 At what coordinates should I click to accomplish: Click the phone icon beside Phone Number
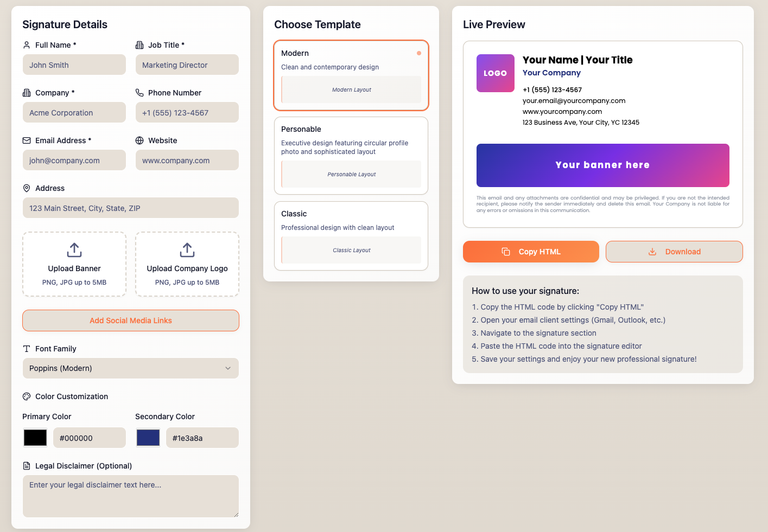[x=139, y=93]
